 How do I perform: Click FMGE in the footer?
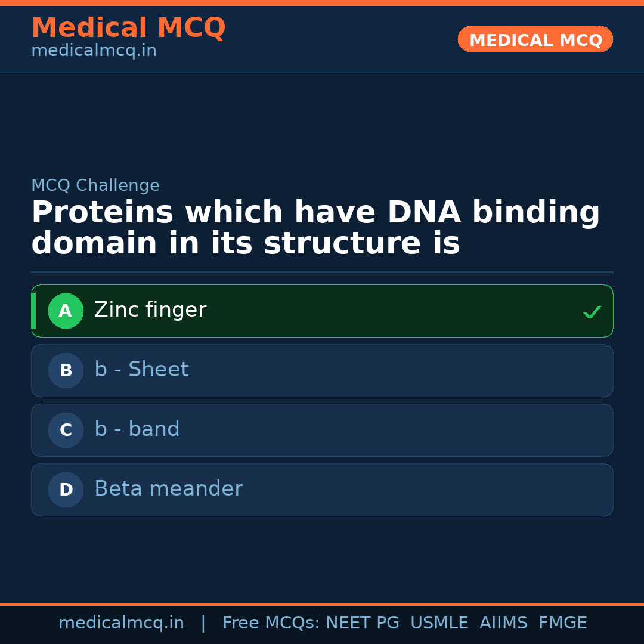[562, 623]
